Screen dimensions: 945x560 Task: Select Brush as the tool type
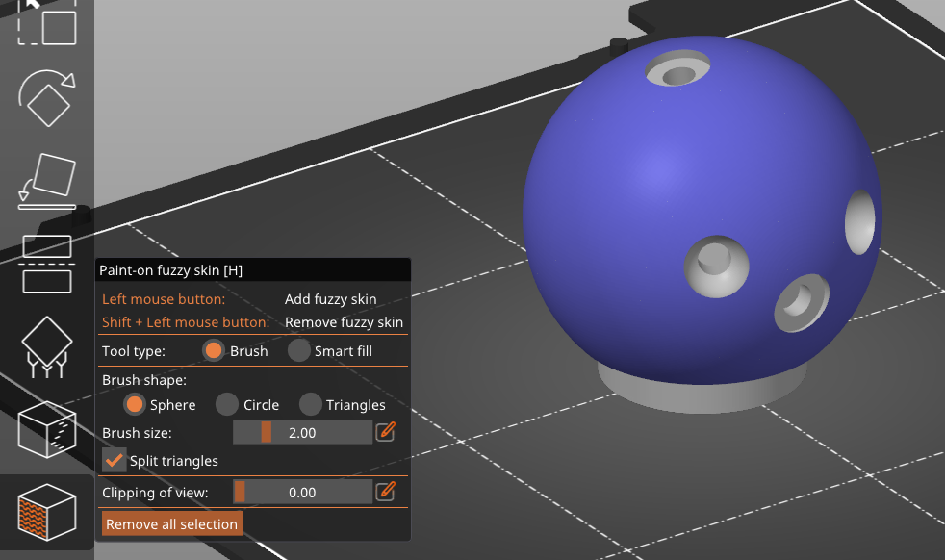[x=214, y=351]
